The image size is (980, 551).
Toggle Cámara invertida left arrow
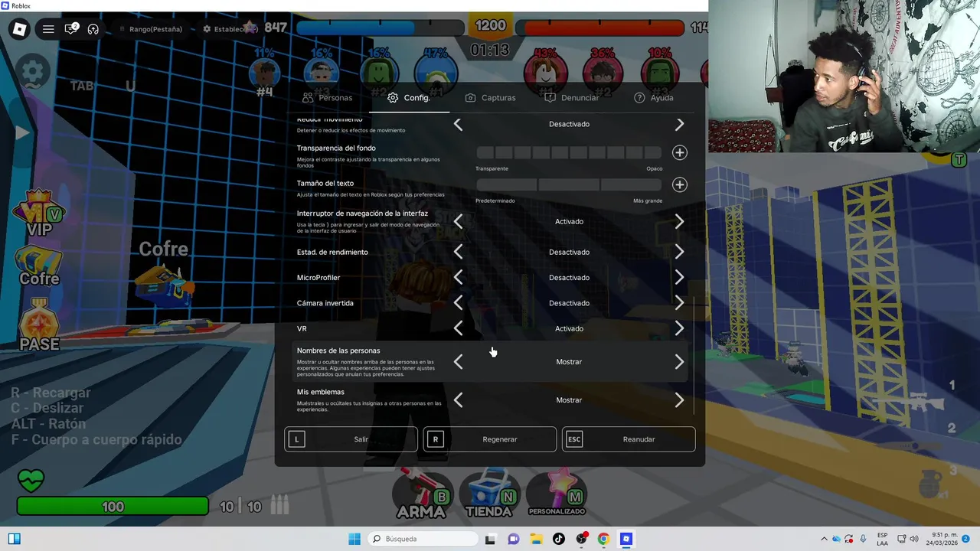458,303
